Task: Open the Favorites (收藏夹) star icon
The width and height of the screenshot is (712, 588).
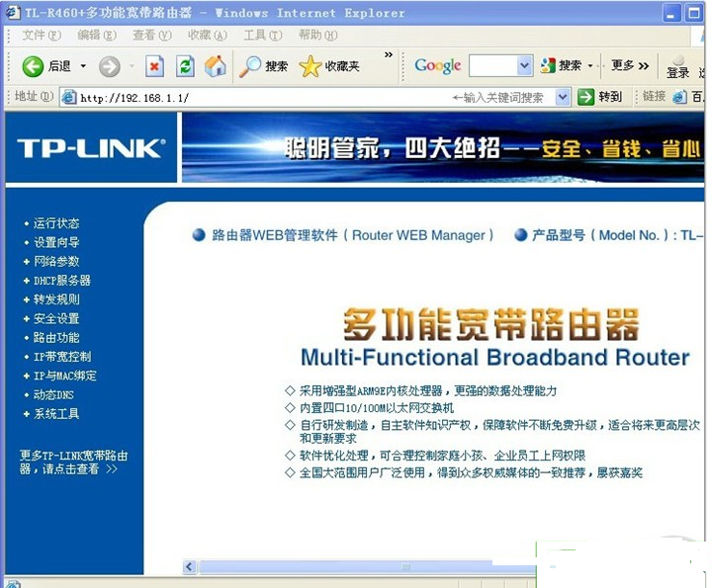Action: point(311,66)
